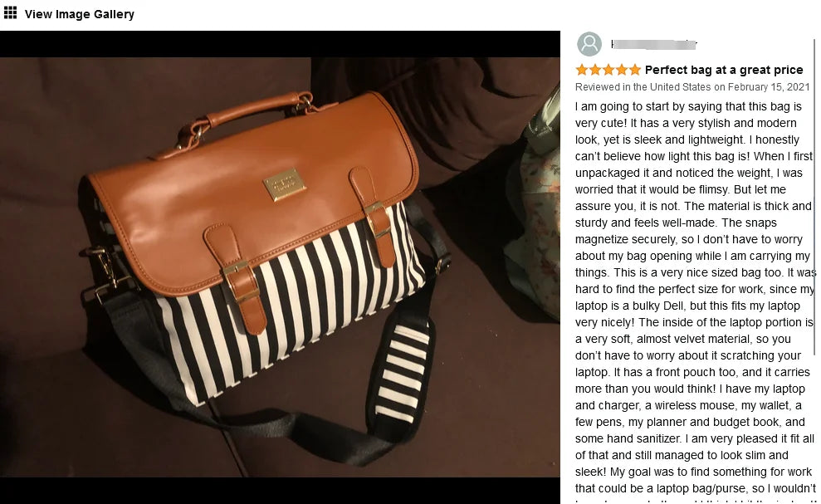This screenshot has height=504, width=821.
Task: Click the second orange rating star
Action: click(x=595, y=70)
